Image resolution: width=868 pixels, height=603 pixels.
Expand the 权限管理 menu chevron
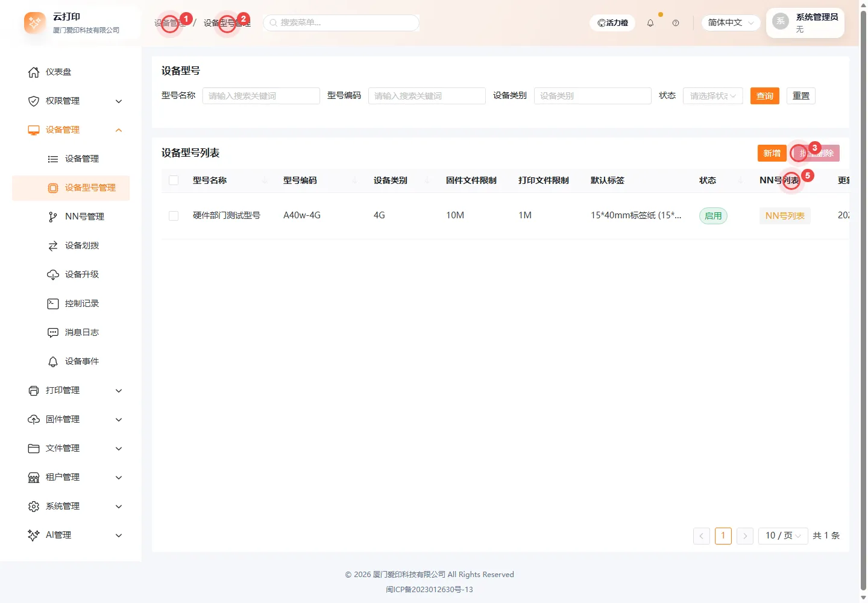coord(119,101)
